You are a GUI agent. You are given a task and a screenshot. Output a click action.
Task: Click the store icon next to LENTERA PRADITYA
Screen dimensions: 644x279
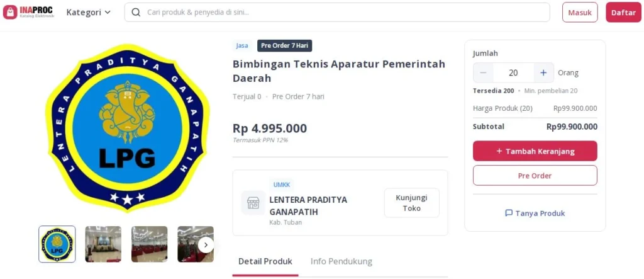click(253, 202)
